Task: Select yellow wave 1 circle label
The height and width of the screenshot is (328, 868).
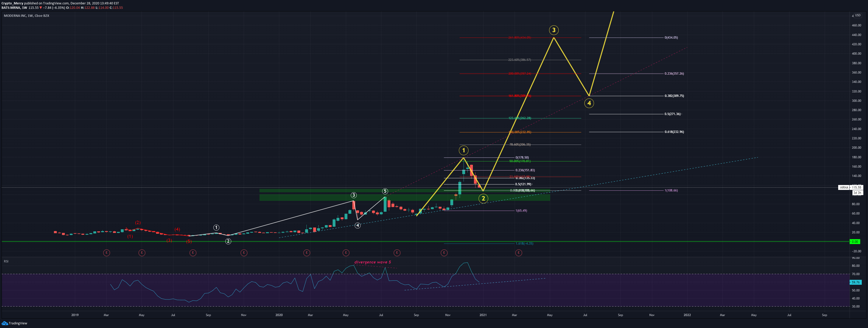Action: 464,150
